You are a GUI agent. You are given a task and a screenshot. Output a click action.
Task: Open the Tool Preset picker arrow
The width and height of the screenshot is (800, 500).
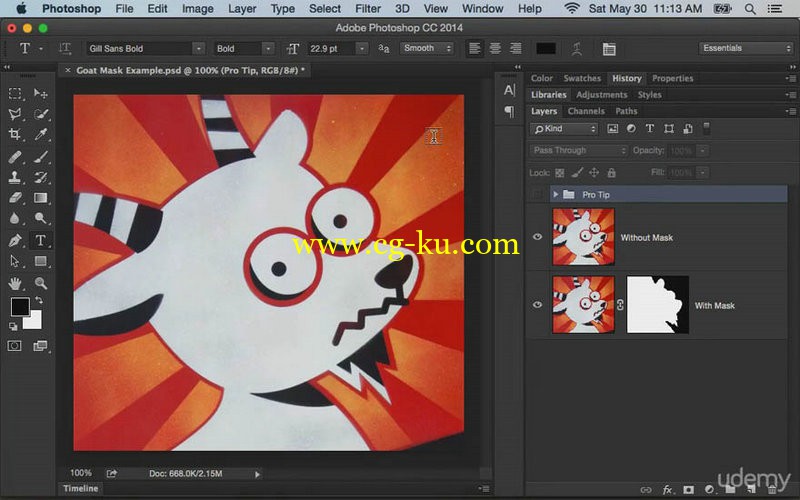point(41,49)
